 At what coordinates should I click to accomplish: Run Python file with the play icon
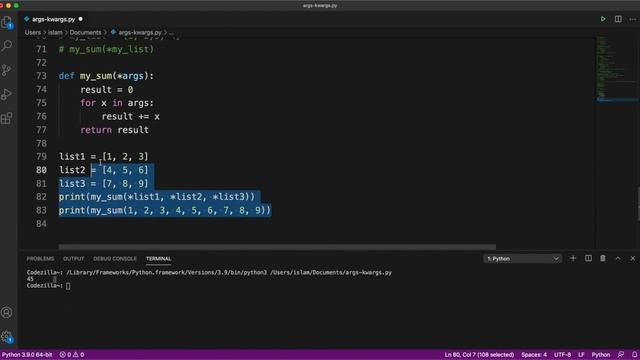coord(603,19)
